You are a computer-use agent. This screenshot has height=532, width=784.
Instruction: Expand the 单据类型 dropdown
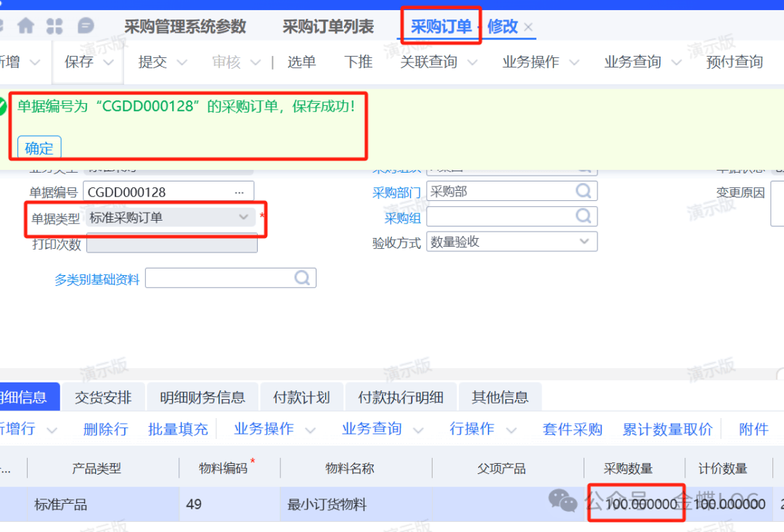[x=243, y=217]
